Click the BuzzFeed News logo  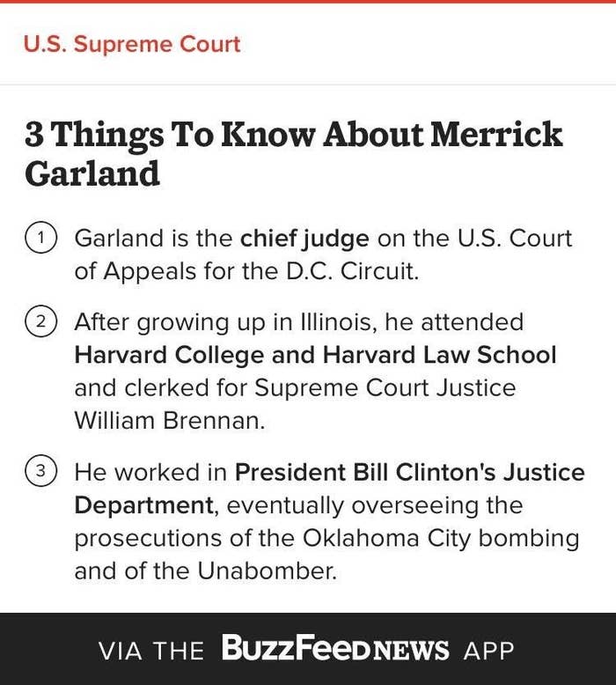pyautogui.click(x=335, y=648)
